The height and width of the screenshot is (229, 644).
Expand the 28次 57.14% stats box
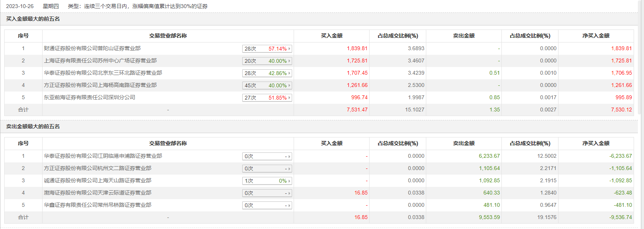pyautogui.click(x=267, y=49)
